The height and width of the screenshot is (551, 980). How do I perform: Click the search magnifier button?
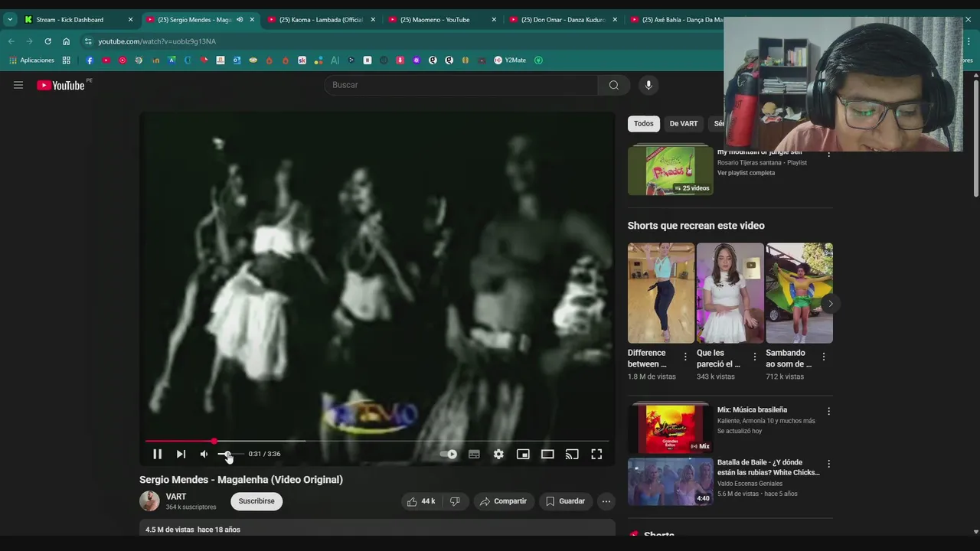click(613, 85)
